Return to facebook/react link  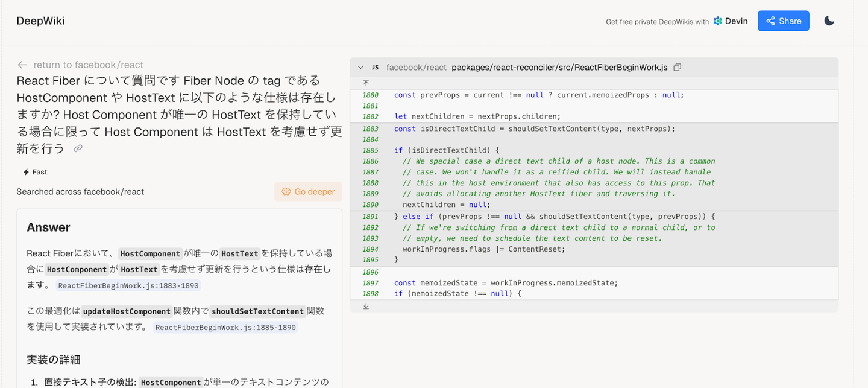click(89, 65)
